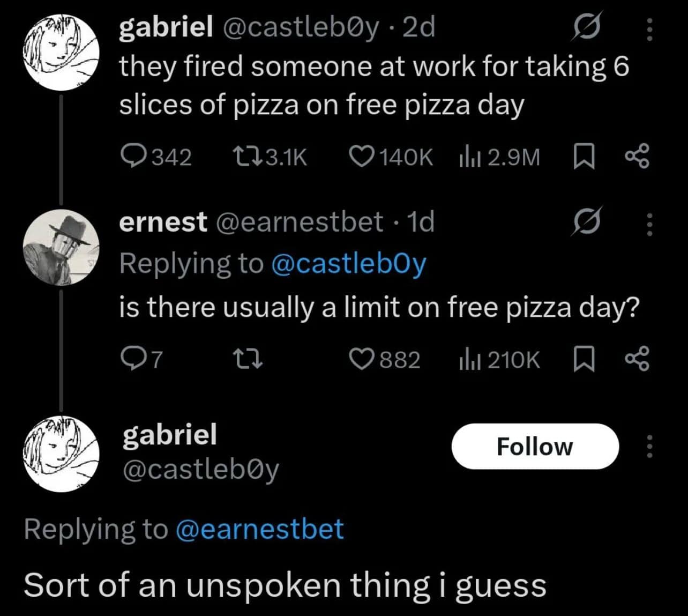Follow gabriel's account
The width and height of the screenshot is (688, 616).
tap(535, 446)
